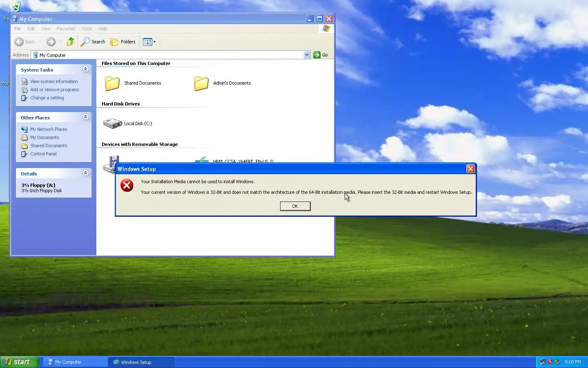Go up one folder level with Up icon
This screenshot has height=368, width=588.
[71, 42]
